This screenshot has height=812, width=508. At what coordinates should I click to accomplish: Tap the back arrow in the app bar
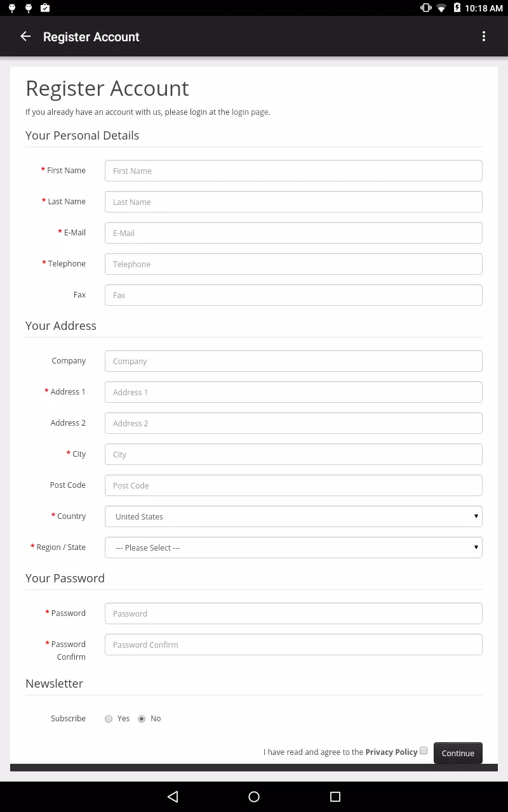tap(25, 37)
